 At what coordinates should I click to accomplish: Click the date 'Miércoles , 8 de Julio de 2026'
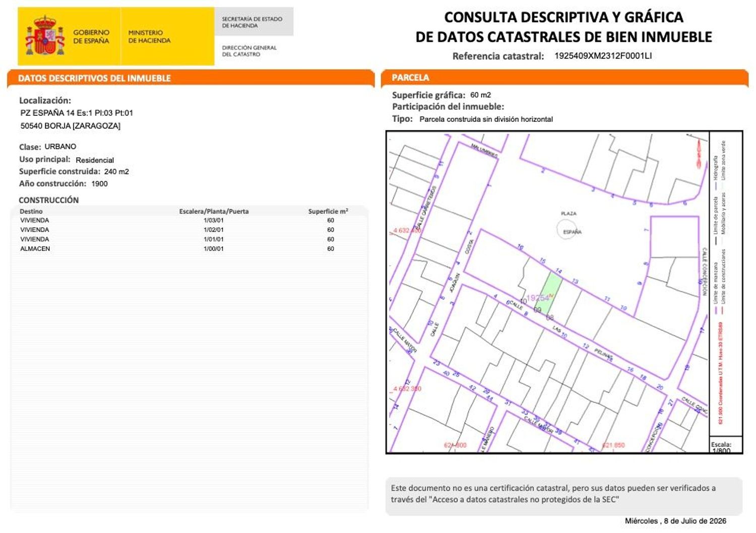pos(675,521)
